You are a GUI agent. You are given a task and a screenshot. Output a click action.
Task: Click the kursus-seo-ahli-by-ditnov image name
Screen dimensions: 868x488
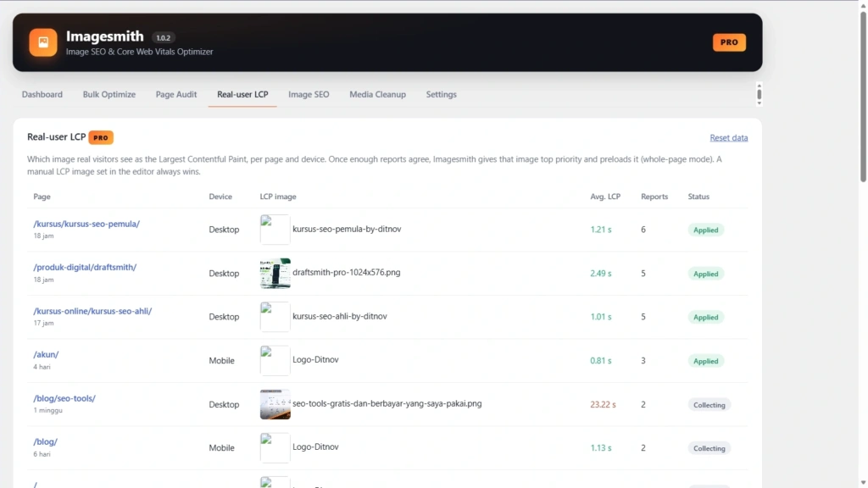339,317
